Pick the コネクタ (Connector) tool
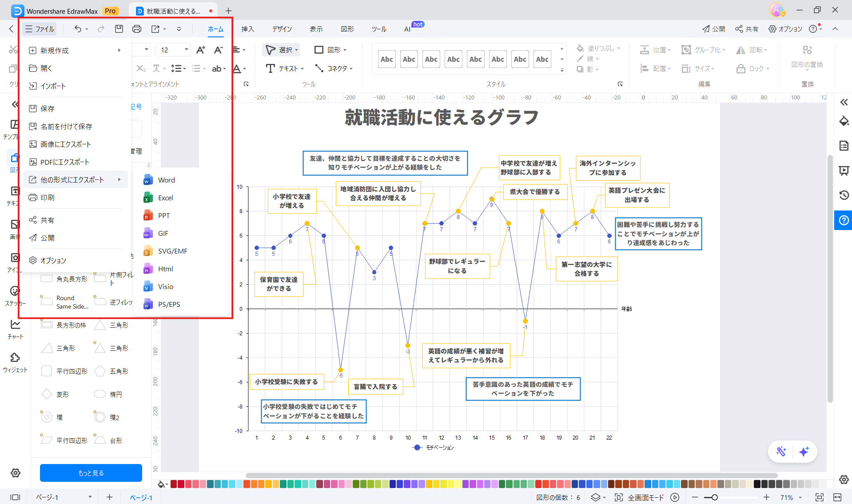The image size is (852, 504). tap(334, 68)
